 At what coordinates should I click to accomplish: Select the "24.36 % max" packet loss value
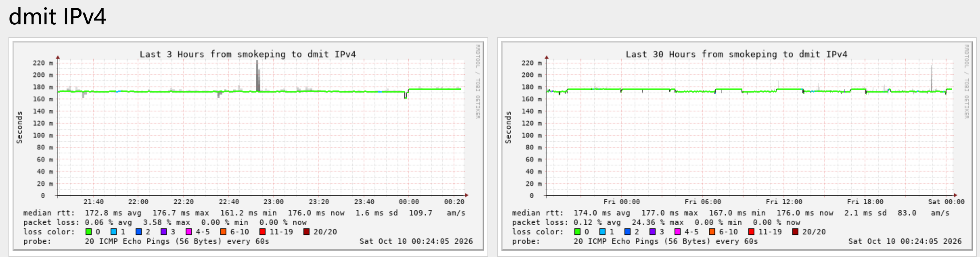[x=658, y=223]
